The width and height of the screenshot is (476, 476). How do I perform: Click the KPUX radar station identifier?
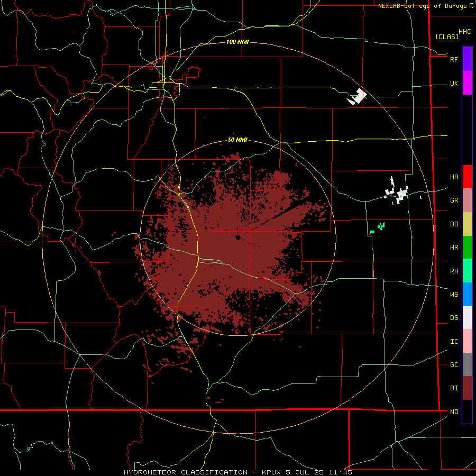point(271,472)
